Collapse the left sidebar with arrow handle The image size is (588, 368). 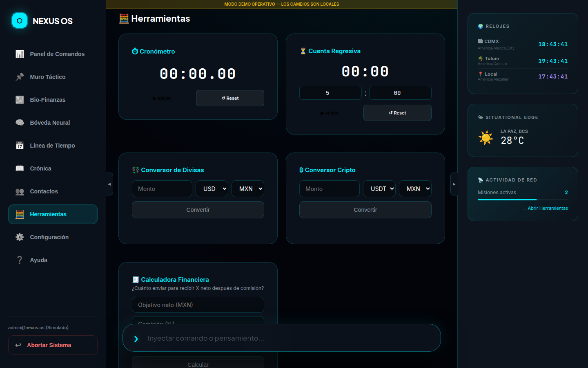(x=109, y=184)
